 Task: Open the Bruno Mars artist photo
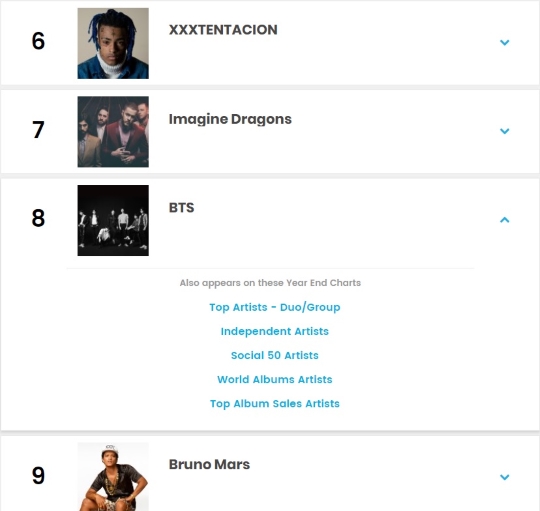(x=113, y=477)
